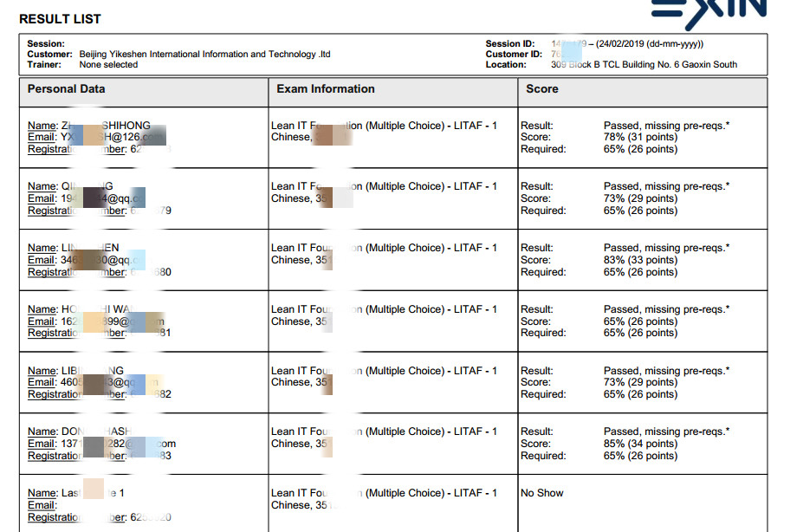Click the Trainer 'None selected' value

pyautogui.click(x=108, y=65)
